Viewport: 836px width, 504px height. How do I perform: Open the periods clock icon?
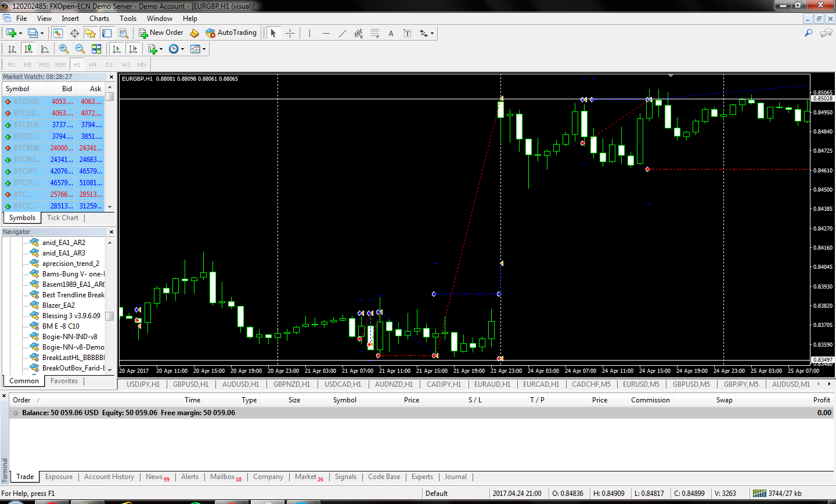click(x=173, y=49)
